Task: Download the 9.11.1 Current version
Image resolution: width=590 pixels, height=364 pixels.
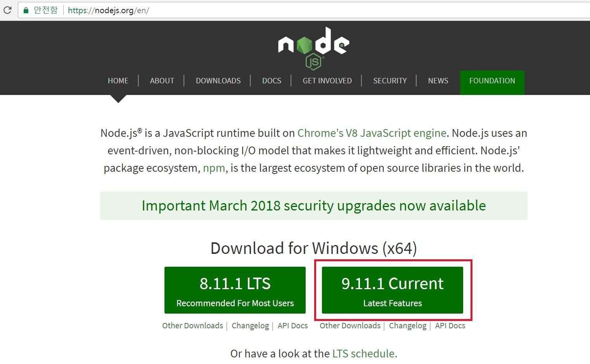Action: point(393,290)
